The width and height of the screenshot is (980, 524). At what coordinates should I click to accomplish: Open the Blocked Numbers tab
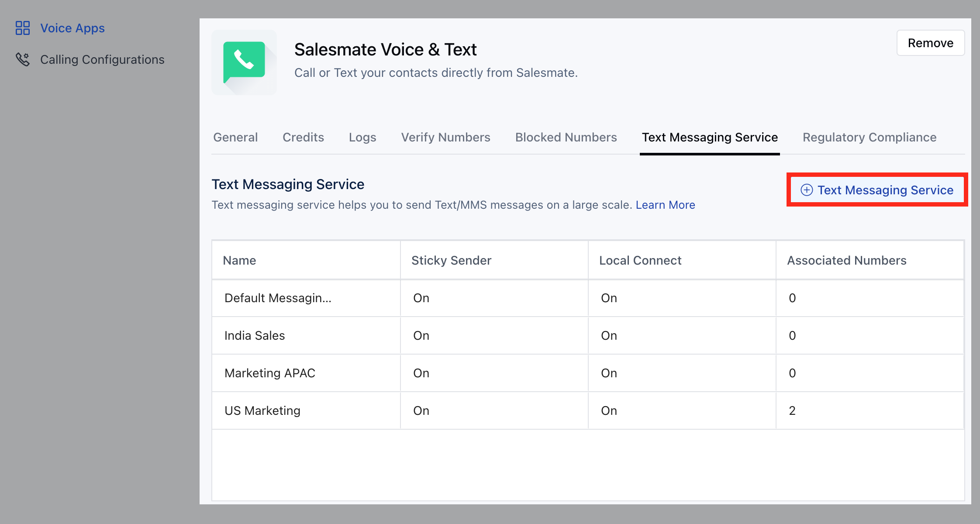click(566, 137)
